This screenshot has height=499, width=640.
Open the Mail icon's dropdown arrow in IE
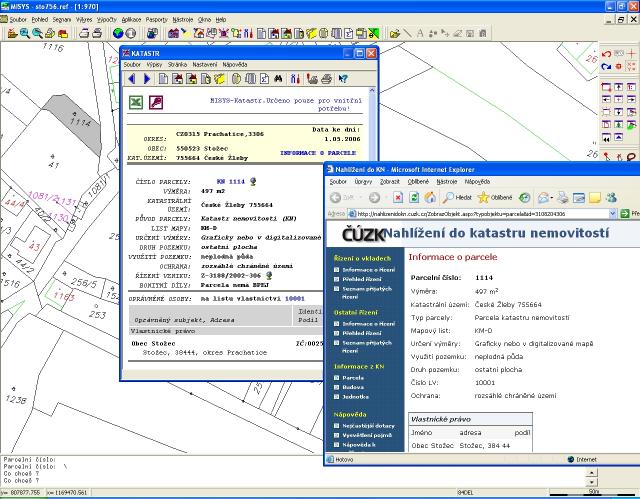pos(552,198)
